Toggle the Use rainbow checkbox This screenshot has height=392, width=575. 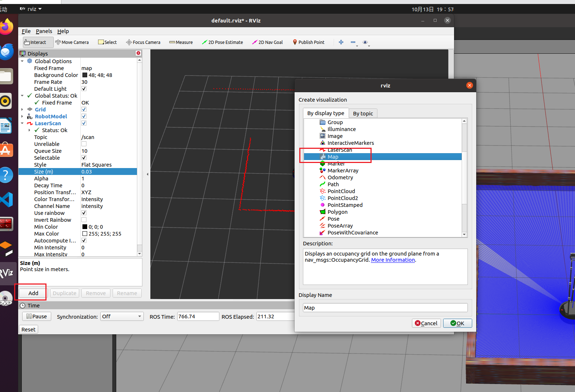point(84,213)
